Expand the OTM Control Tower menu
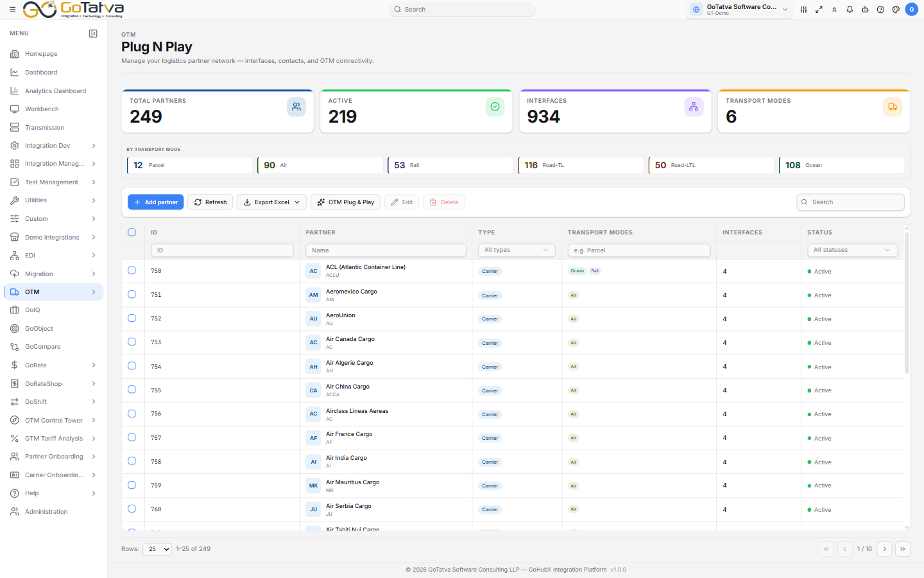Screen dimensions: 924x578 54,421
